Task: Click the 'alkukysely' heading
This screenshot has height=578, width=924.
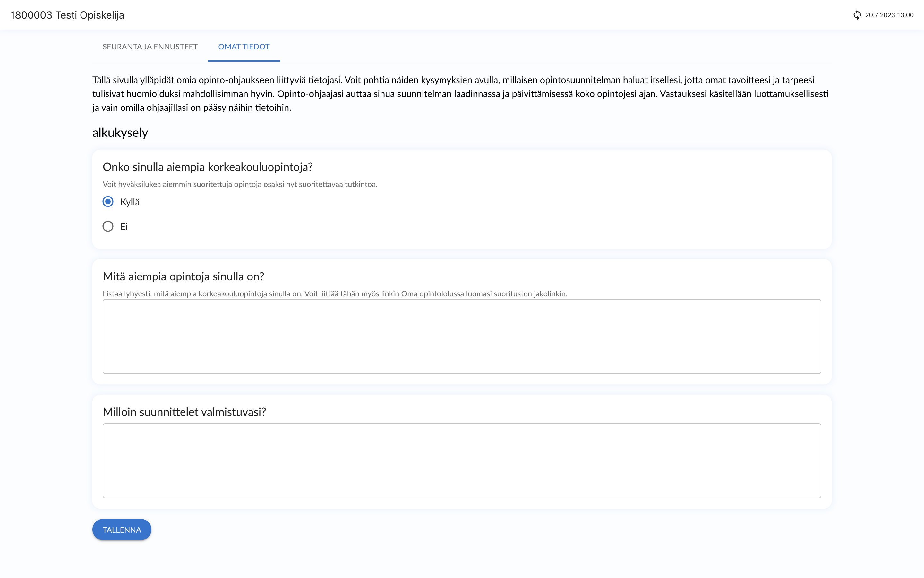Action: 120,133
